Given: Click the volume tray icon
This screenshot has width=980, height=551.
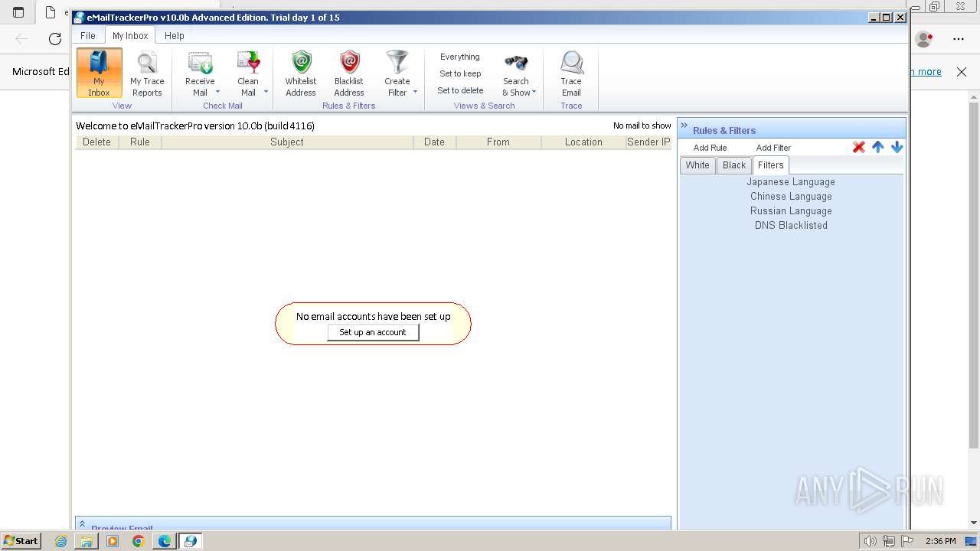Looking at the screenshot, I should click(x=870, y=541).
